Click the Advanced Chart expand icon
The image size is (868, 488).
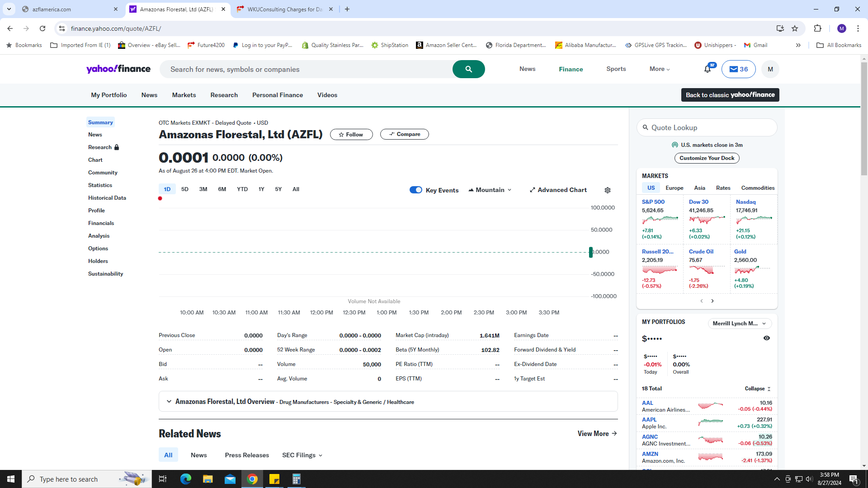pos(533,190)
